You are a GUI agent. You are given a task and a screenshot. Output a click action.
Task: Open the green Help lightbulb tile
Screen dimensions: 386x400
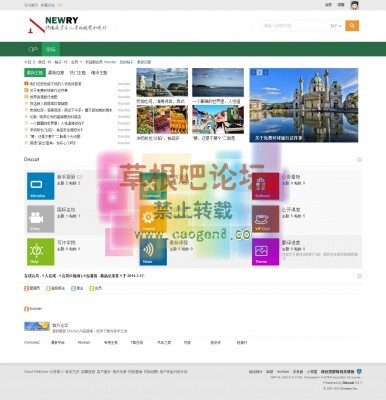point(40,252)
